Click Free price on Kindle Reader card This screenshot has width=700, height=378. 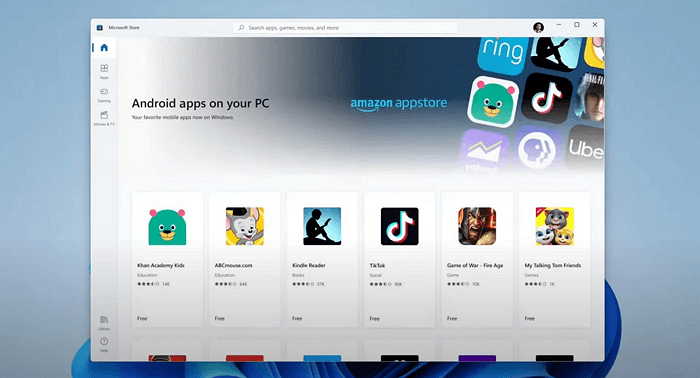[297, 318]
